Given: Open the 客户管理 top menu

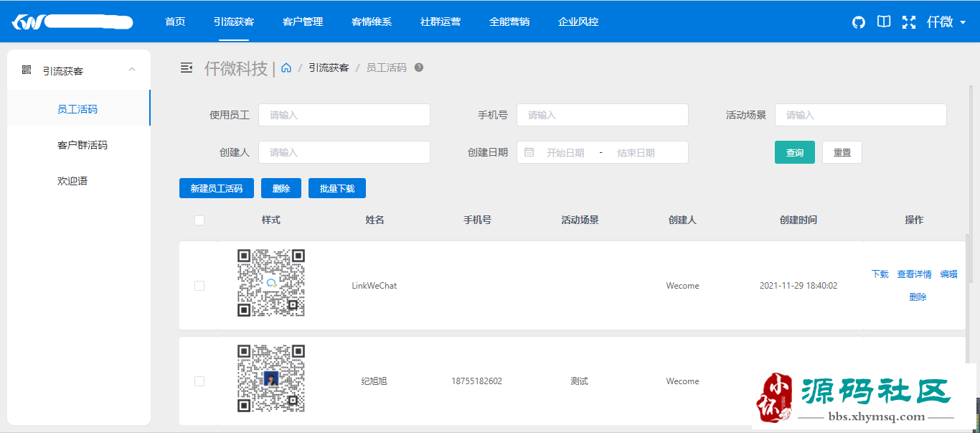Looking at the screenshot, I should pyautogui.click(x=303, y=22).
